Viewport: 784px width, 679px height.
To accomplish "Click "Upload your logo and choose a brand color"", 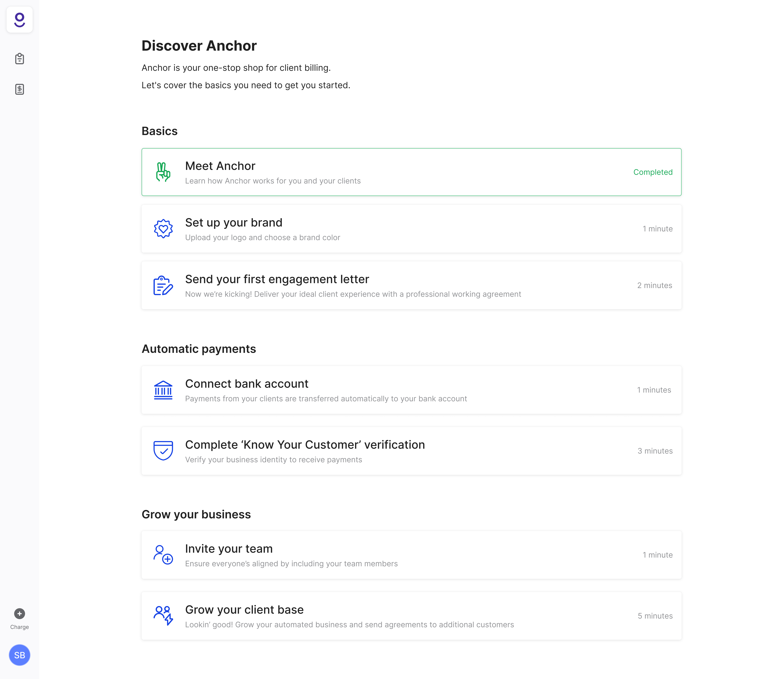I will pos(263,238).
